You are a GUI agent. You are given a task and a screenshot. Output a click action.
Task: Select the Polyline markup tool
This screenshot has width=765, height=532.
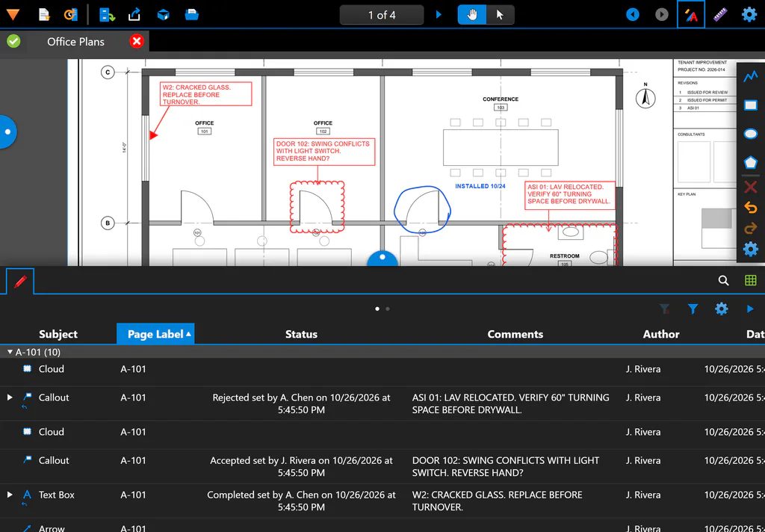tap(750, 76)
